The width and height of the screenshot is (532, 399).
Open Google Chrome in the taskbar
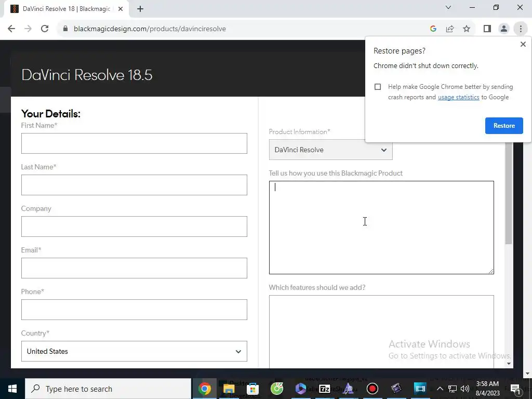[x=205, y=389]
